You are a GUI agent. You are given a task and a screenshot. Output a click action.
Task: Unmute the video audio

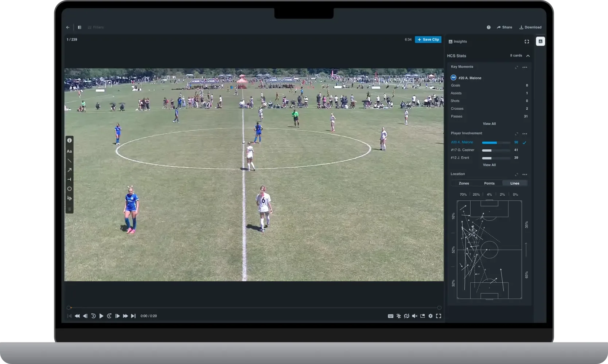tap(414, 316)
